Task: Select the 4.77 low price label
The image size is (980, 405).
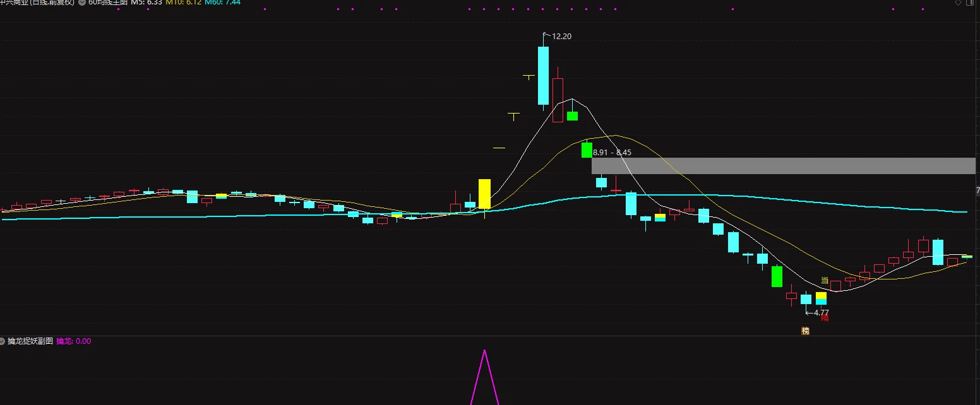Action: [x=821, y=312]
